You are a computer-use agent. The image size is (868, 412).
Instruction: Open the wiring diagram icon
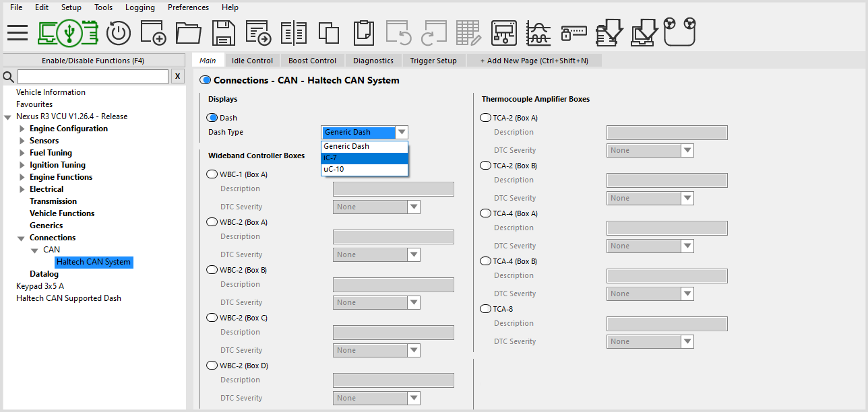[x=504, y=32]
